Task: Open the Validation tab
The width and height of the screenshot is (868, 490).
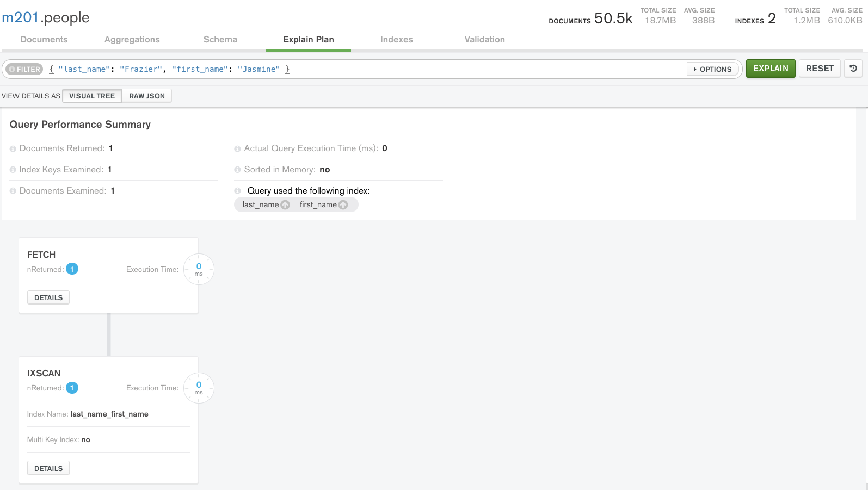Action: (x=485, y=39)
